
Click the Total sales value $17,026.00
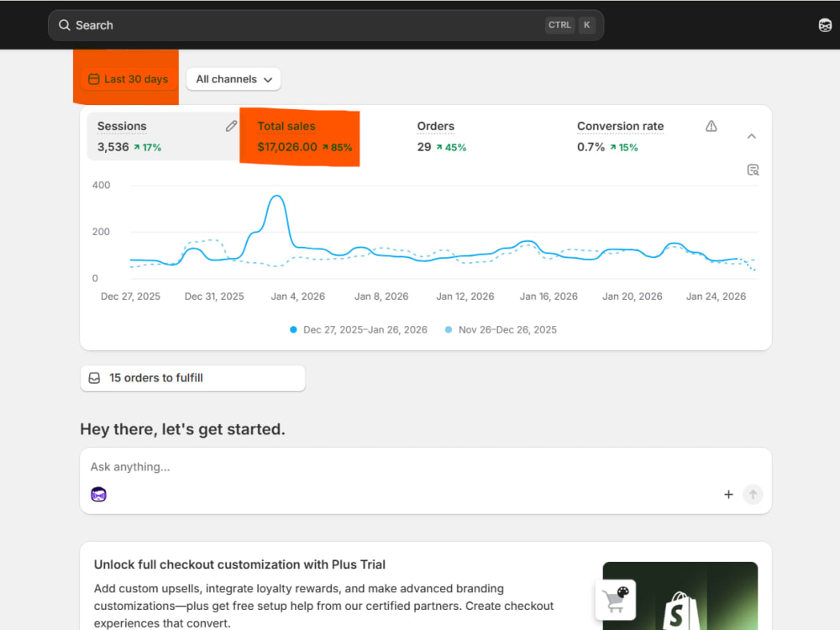coord(287,147)
